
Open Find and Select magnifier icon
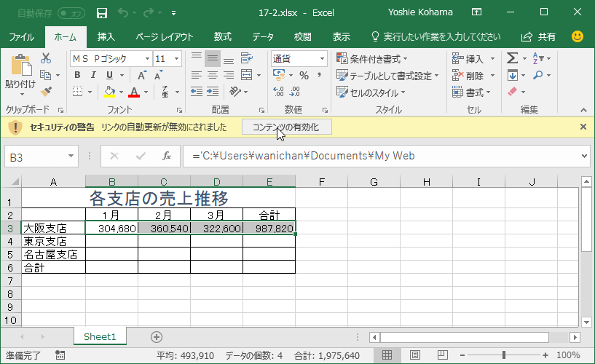(x=537, y=75)
